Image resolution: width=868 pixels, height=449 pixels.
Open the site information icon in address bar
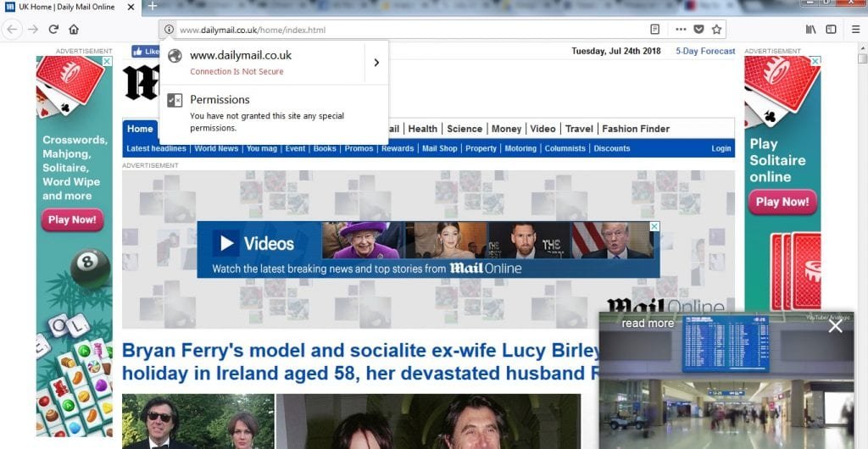[169, 30]
